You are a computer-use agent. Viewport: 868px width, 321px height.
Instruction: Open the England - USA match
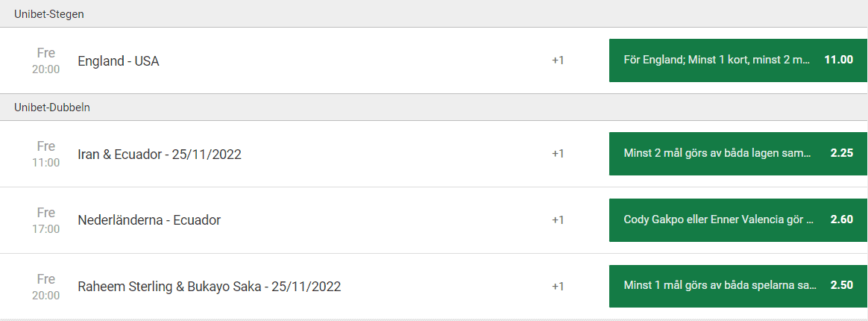point(119,61)
